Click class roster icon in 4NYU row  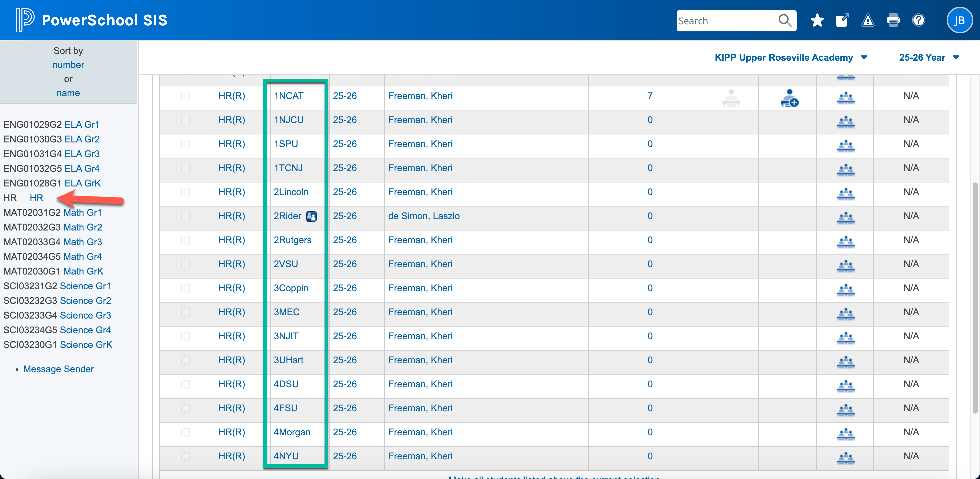[846, 458]
